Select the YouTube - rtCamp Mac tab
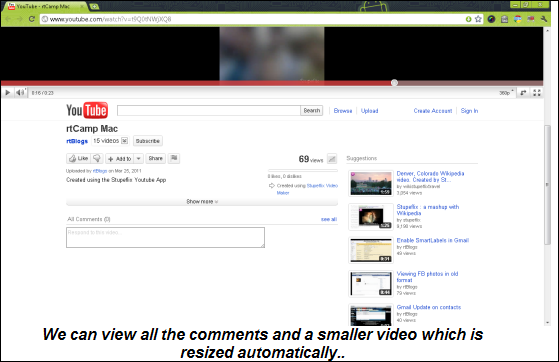Screen dimensions: 559x362 [x=46, y=6]
